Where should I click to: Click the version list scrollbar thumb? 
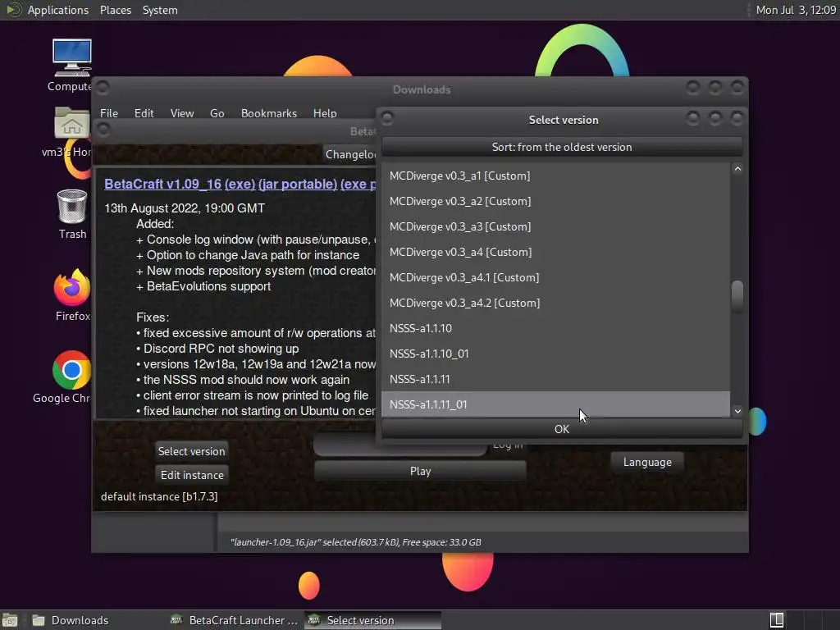click(x=737, y=295)
